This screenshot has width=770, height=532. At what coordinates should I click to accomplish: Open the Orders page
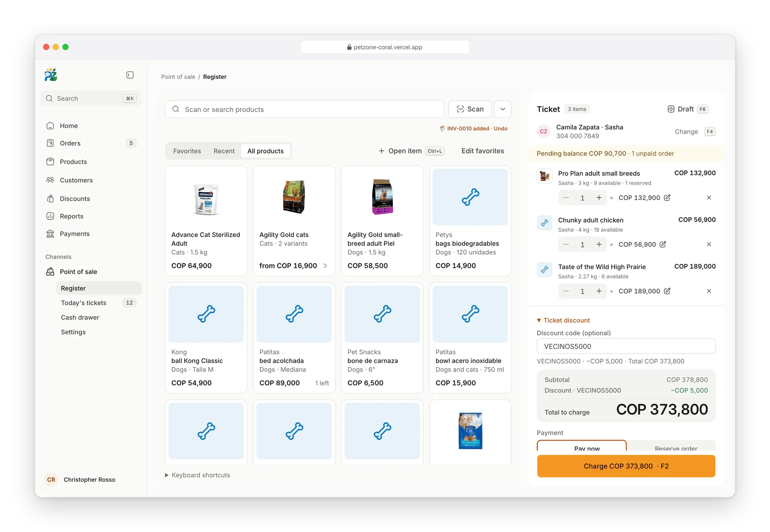tap(91, 143)
